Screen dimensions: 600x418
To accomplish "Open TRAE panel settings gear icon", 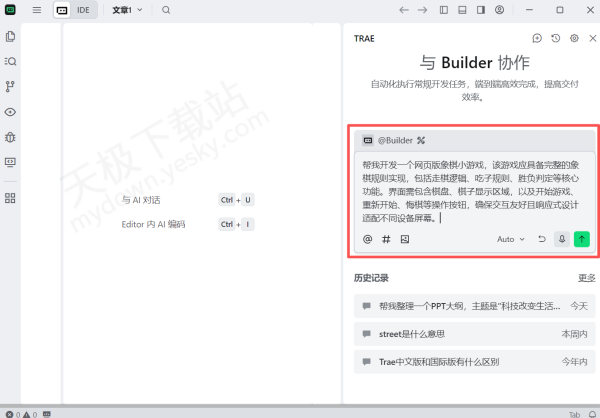I will pos(574,38).
